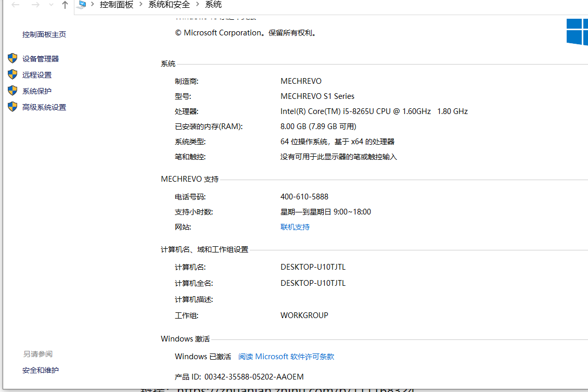Screen dimensions: 588x392
Task: Go up one level with up arrow
Action: [x=65, y=5]
